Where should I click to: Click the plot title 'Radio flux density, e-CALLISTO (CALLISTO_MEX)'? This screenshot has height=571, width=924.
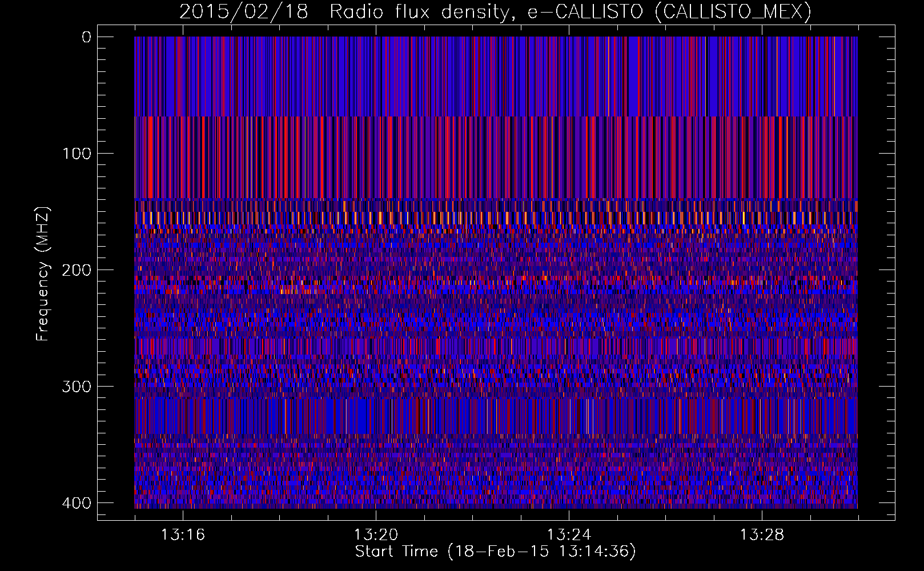point(571,11)
